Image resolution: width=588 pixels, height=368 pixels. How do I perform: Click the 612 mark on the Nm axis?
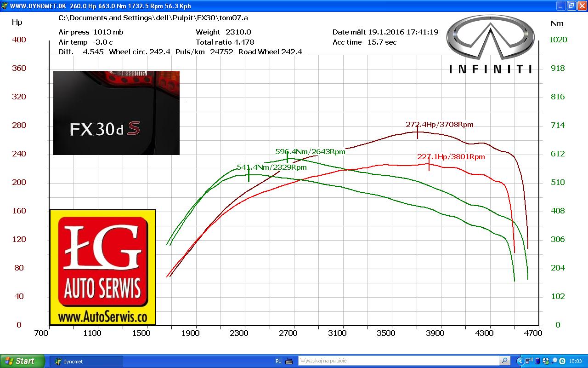[x=558, y=154]
